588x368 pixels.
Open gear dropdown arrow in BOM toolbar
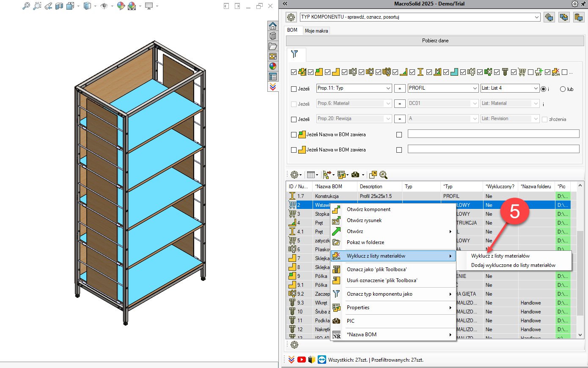click(x=301, y=175)
